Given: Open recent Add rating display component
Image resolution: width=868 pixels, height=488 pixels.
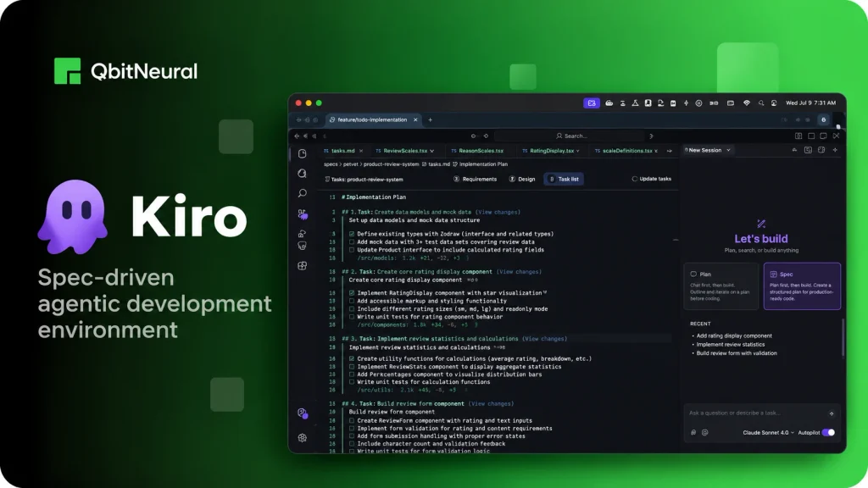Looking at the screenshot, I should tap(733, 335).
